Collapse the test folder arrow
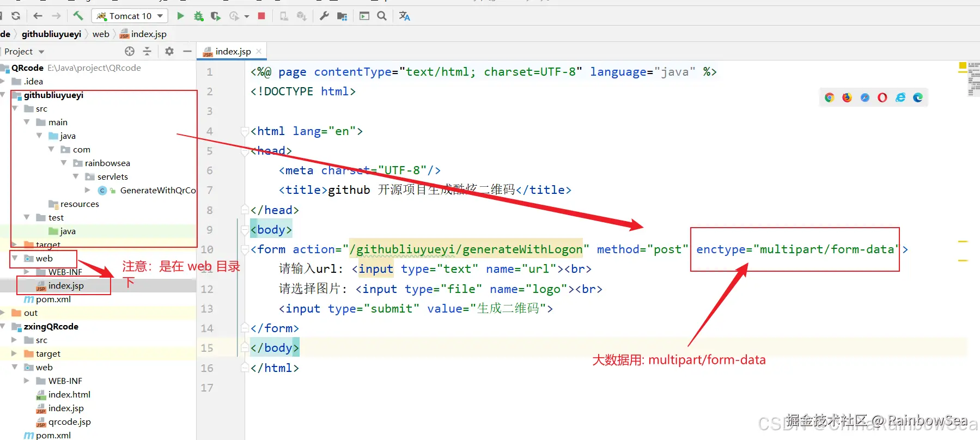 point(27,217)
